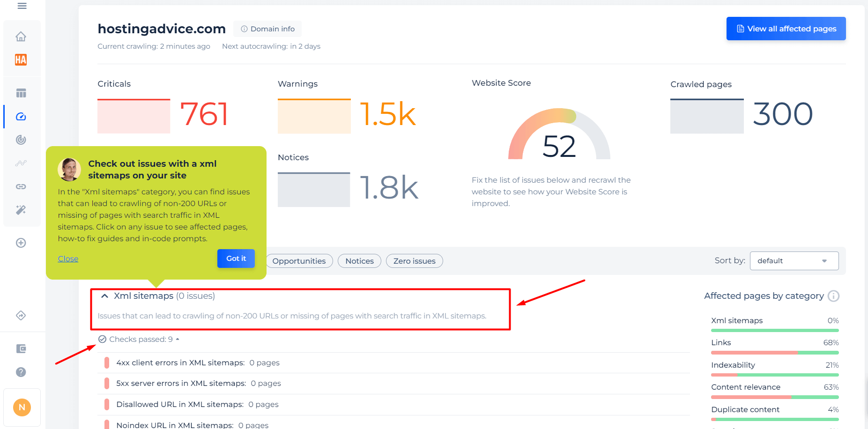868x429 pixels.
Task: Click the Links category progress bar
Action: point(775,353)
